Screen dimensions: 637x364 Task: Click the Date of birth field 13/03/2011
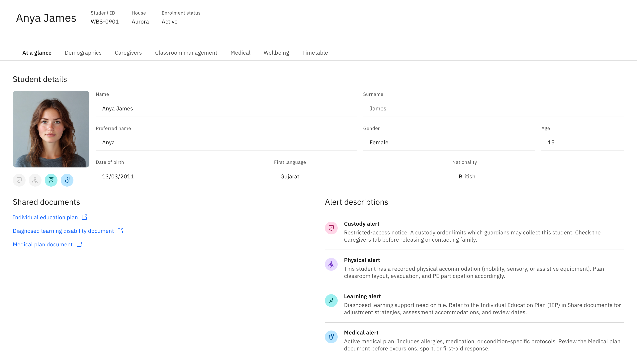(182, 176)
